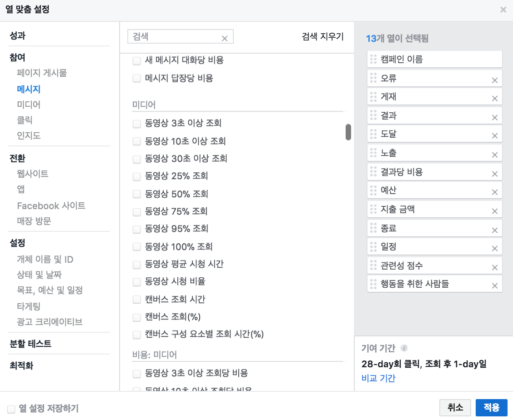Cancel the dialog using 취소
This screenshot has height=420, width=513.
point(455,408)
